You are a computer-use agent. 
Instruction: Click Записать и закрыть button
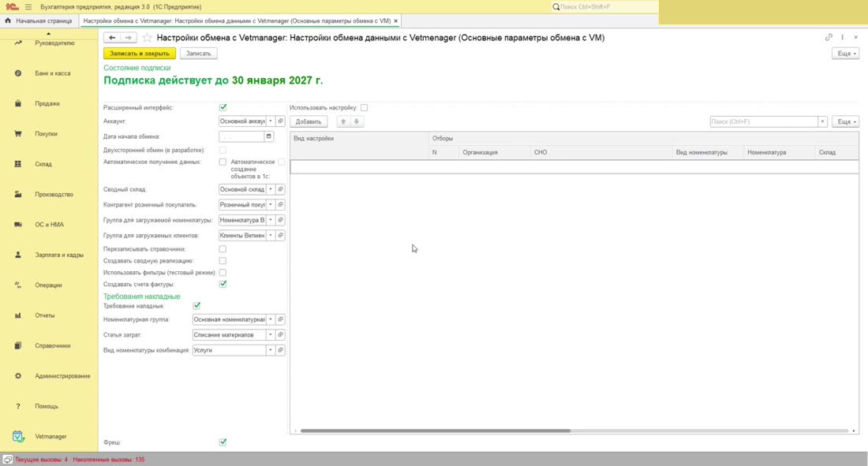[140, 54]
